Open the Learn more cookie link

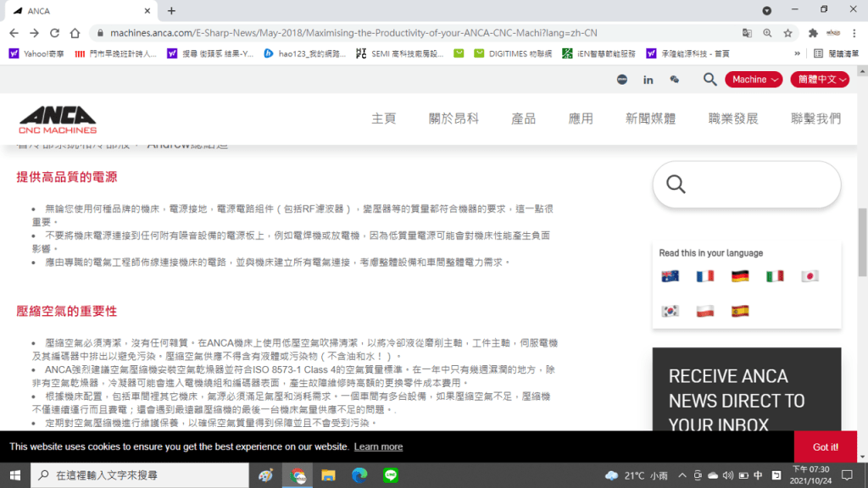378,446
